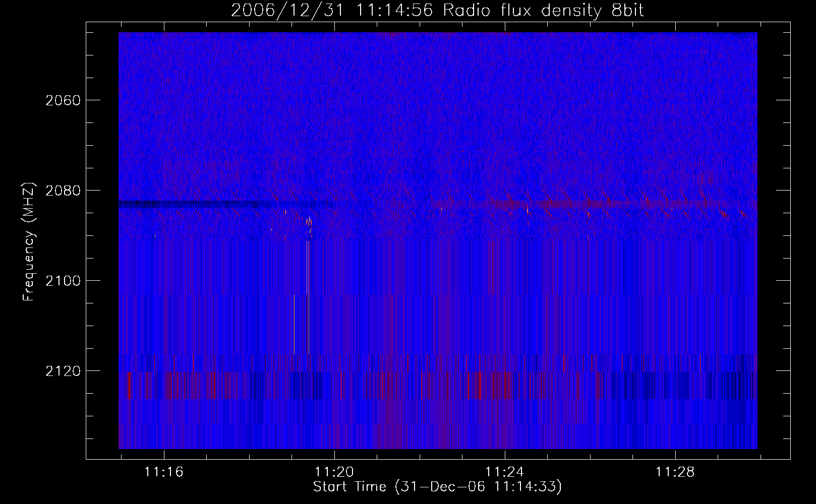Select the 2080 frequency tick label
The height and width of the screenshot is (504, 816).
(x=63, y=191)
